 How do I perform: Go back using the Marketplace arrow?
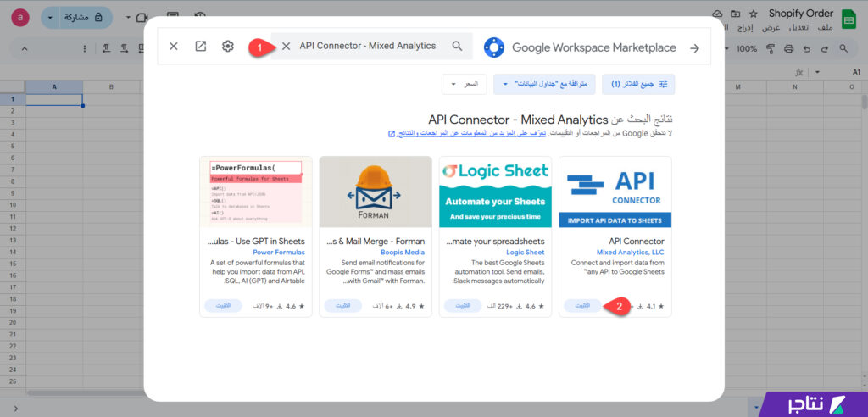[x=695, y=48]
